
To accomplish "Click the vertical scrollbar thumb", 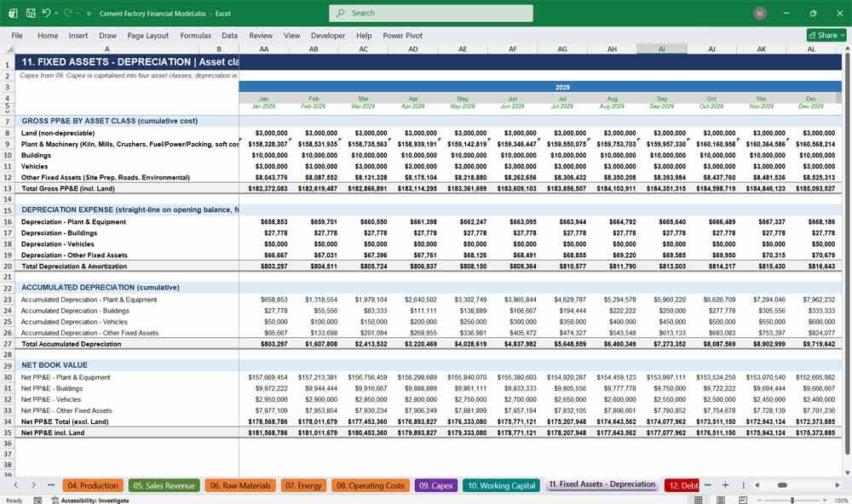I will pyautogui.click(x=847, y=255).
